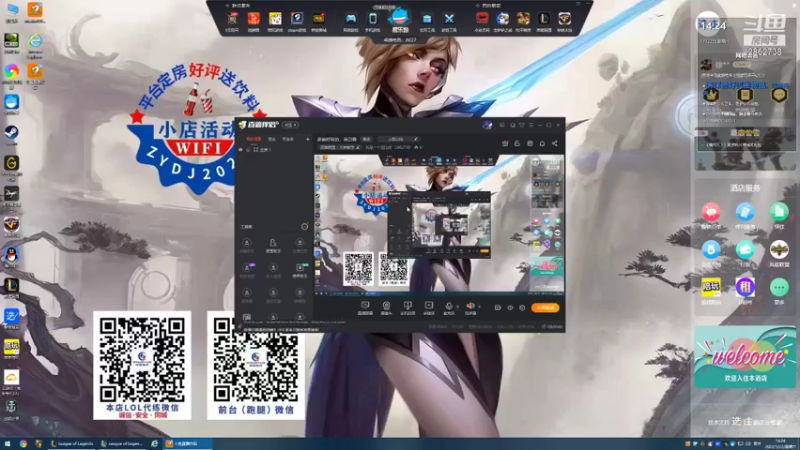The height and width of the screenshot is (450, 800).
Task: Open steam游戏 in the top dock
Action: click(297, 21)
